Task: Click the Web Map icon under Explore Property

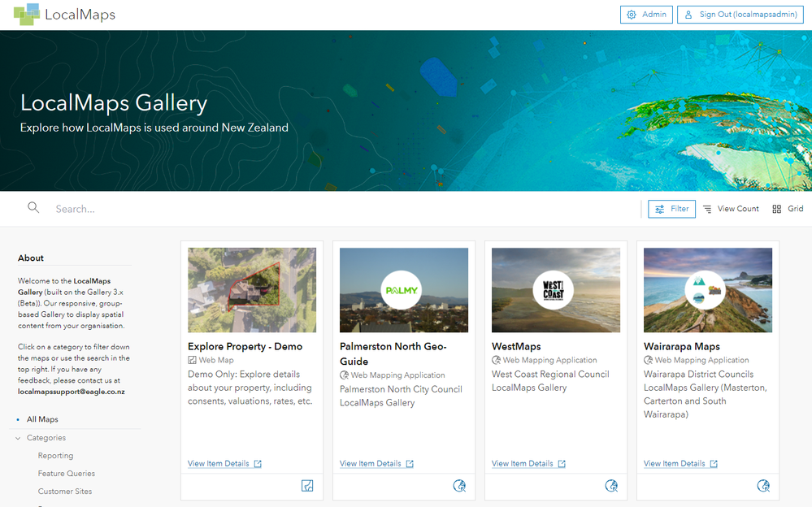Action: pos(192,360)
